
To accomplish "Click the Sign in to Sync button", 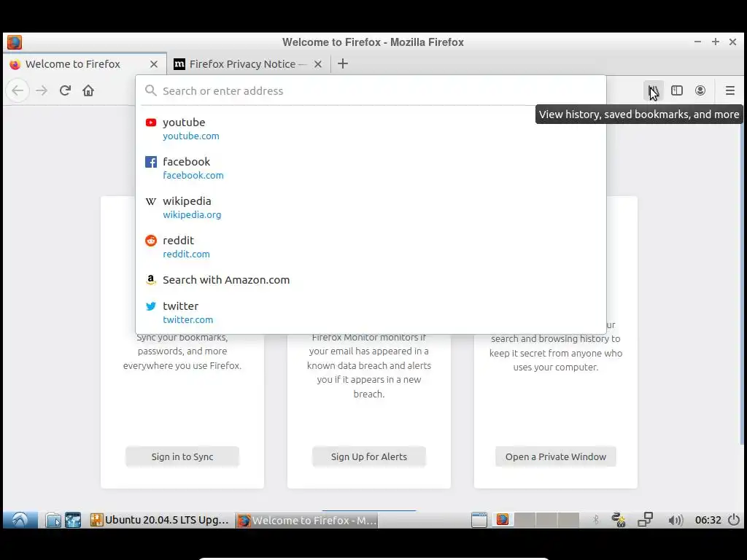I will [182, 456].
